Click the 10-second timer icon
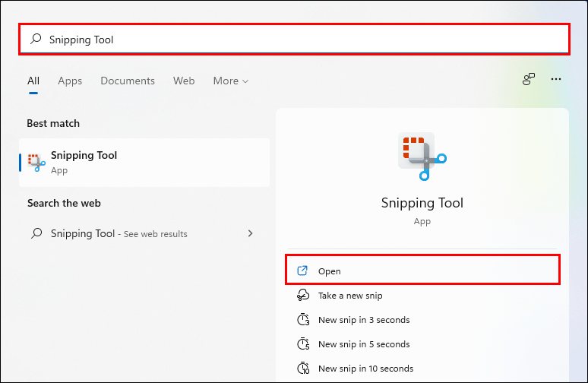The height and width of the screenshot is (383, 588). point(303,368)
